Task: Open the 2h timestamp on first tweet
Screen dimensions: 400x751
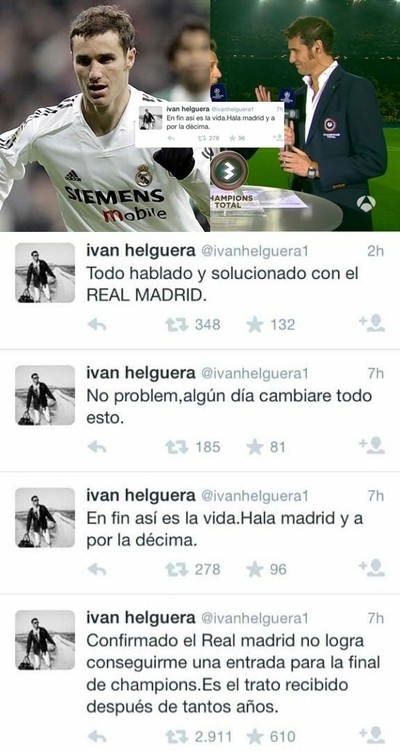Action: 376,251
